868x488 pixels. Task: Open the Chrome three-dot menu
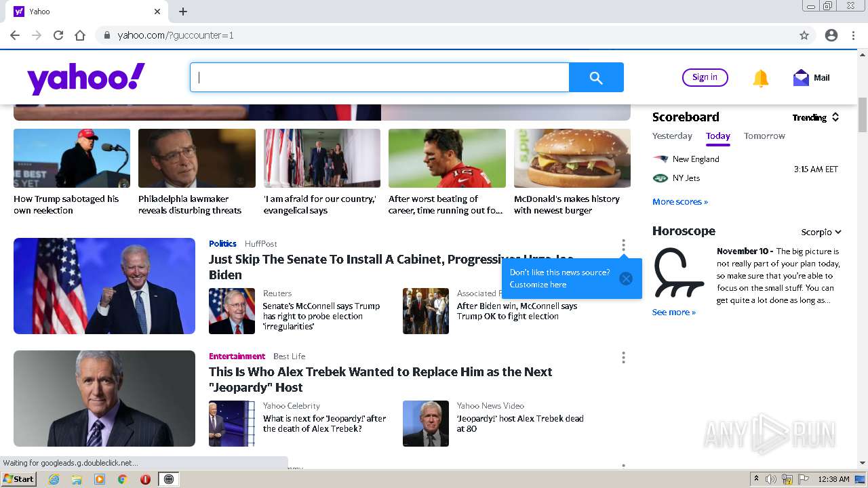(853, 35)
